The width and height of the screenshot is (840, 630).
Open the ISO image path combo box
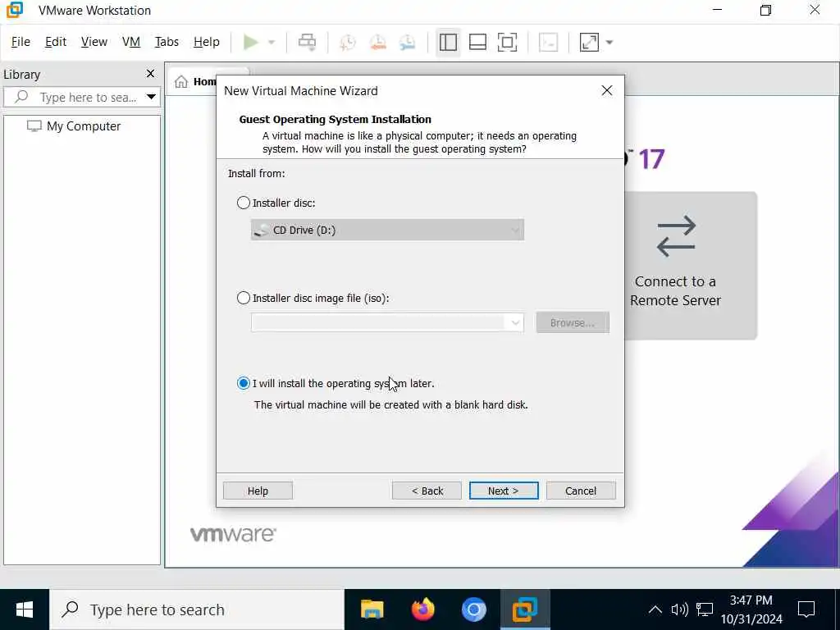coord(387,322)
